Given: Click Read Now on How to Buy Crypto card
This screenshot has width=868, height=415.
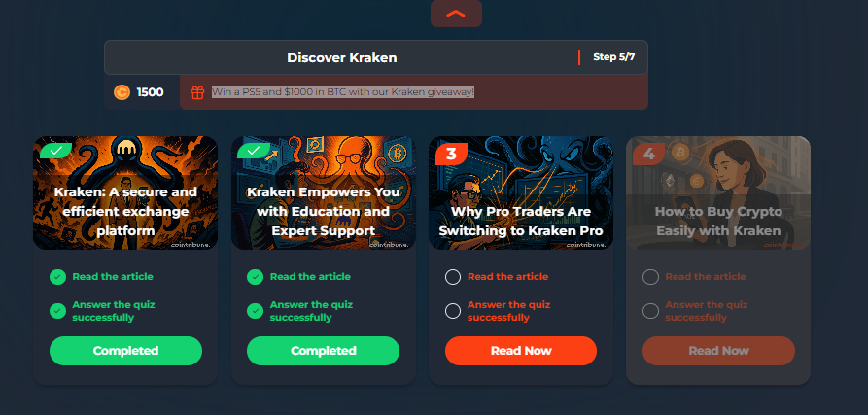Looking at the screenshot, I should tap(718, 351).
